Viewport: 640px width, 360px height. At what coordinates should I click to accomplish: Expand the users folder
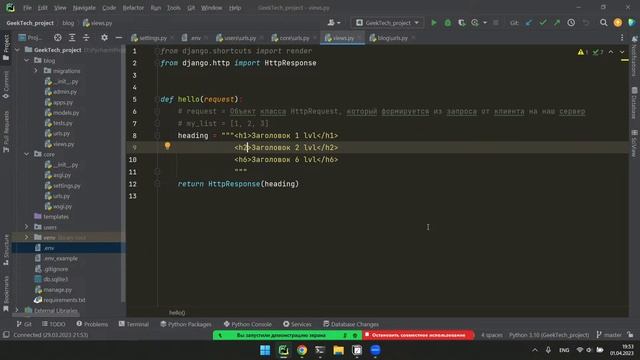(x=27, y=227)
